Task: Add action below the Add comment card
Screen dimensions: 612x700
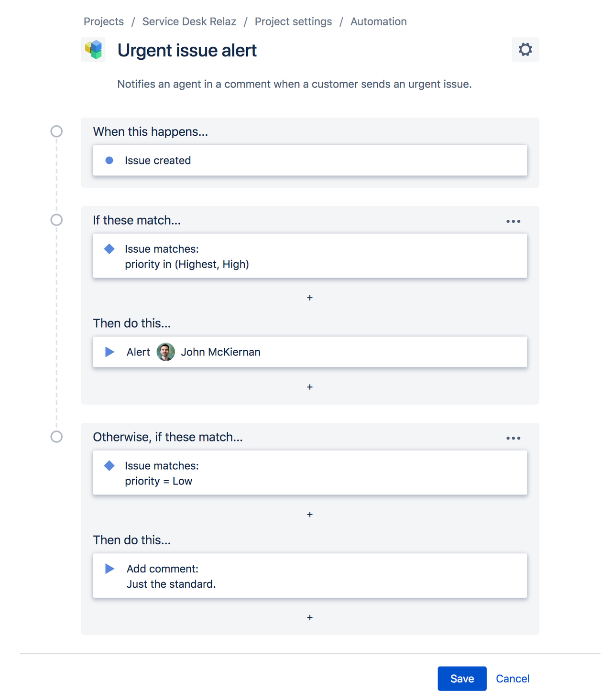Action: tap(310, 618)
